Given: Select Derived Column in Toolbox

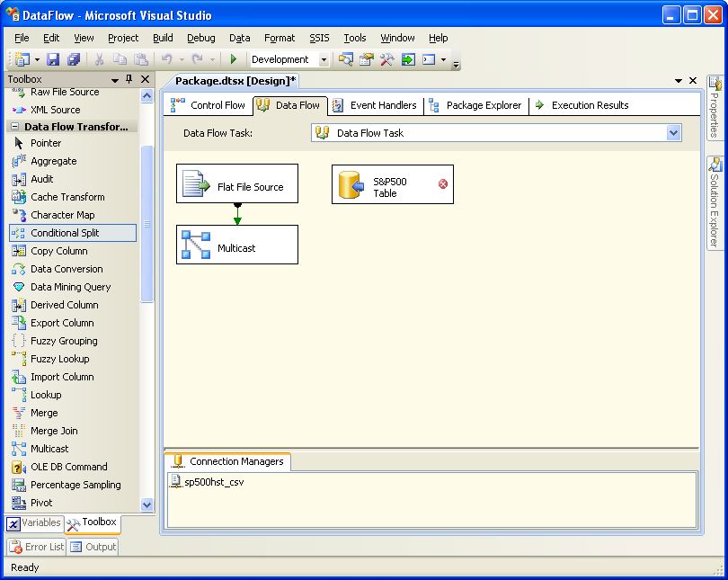Looking at the screenshot, I should tap(73, 305).
